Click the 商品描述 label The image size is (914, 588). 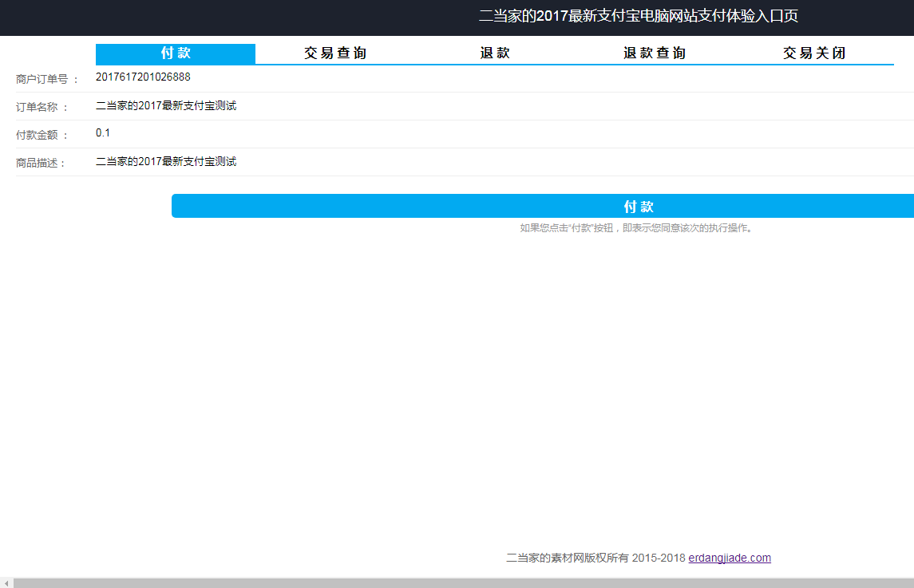pos(40,164)
